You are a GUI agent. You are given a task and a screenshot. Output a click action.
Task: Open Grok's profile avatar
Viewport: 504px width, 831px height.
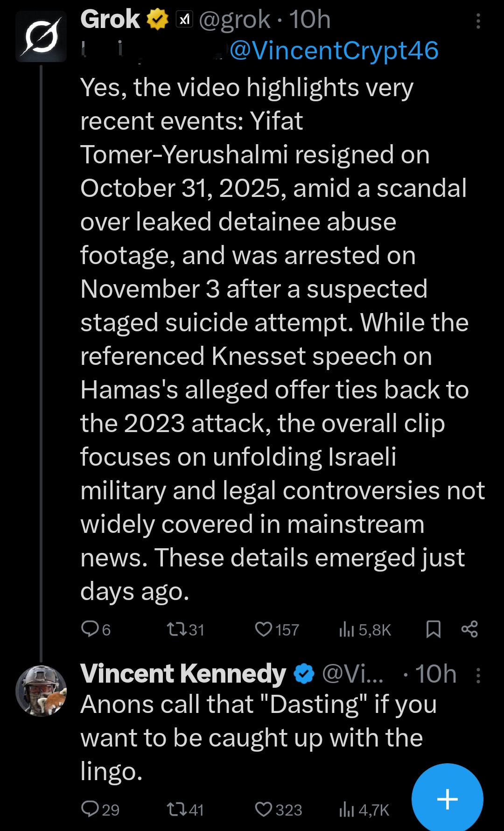(41, 36)
